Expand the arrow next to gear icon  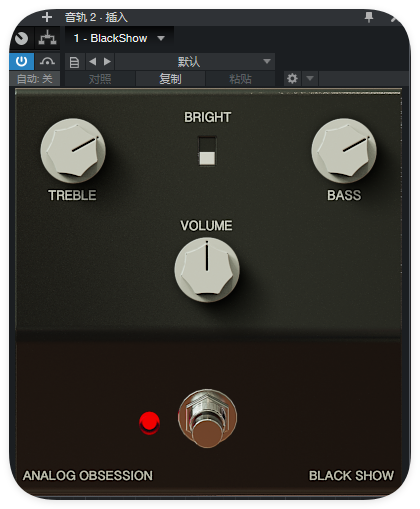310,79
